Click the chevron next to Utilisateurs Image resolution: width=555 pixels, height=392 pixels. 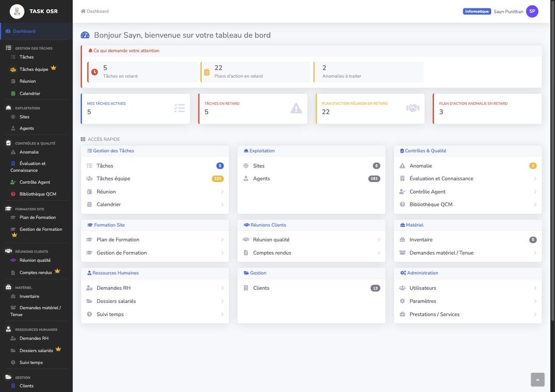535,288
